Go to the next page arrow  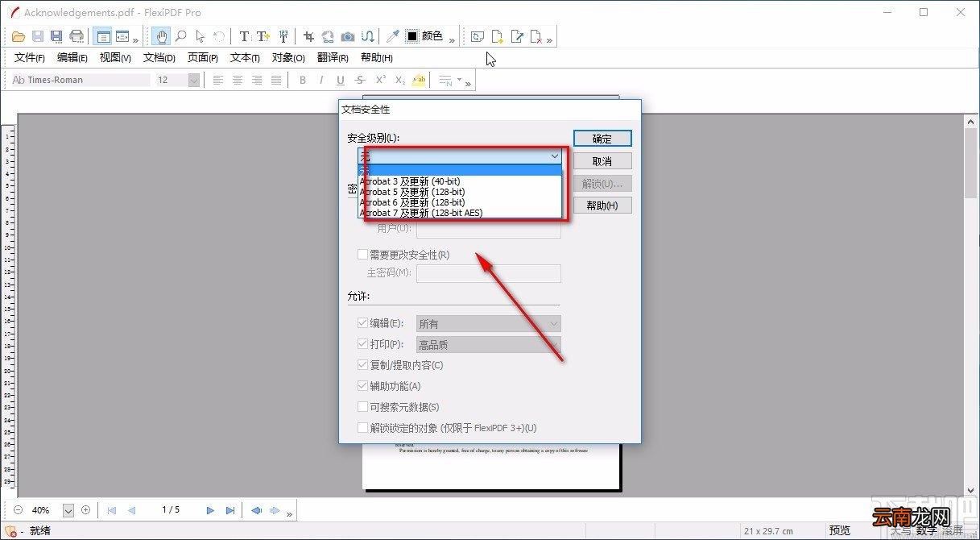(x=210, y=510)
